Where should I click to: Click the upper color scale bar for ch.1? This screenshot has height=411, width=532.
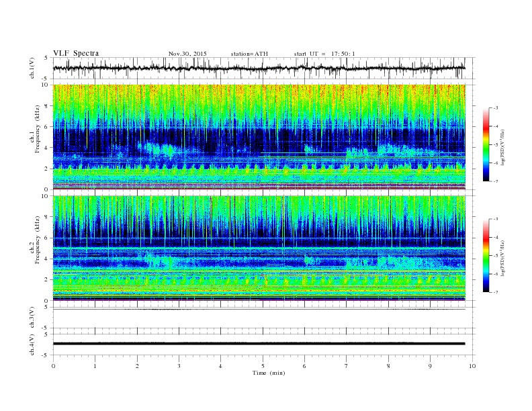486,144
